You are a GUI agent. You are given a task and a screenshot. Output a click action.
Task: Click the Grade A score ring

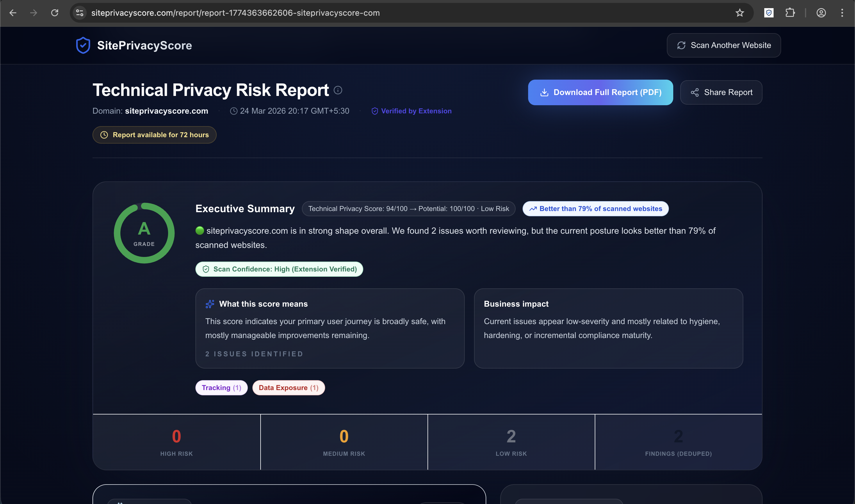[x=144, y=233]
